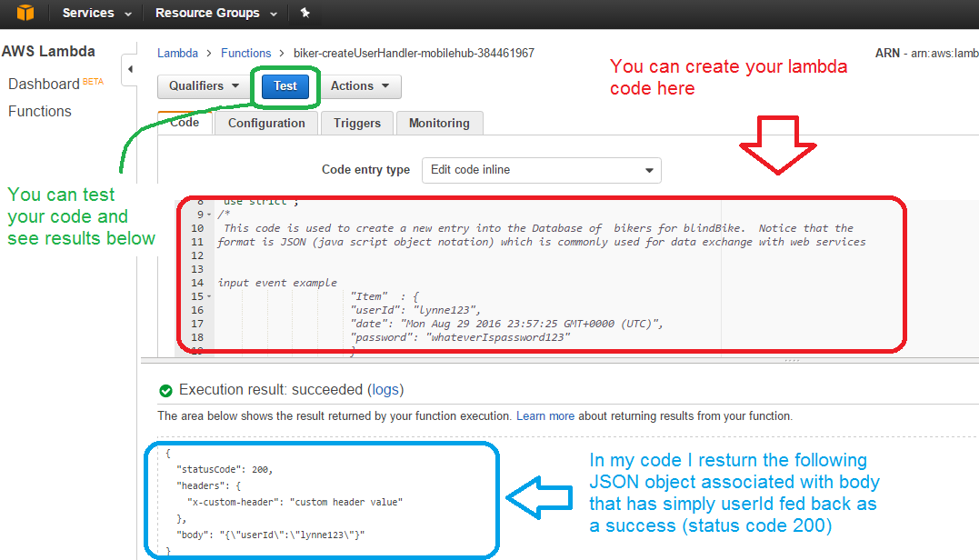Image resolution: width=979 pixels, height=560 pixels.
Task: Switch to the Configuration tab
Action: 266,124
